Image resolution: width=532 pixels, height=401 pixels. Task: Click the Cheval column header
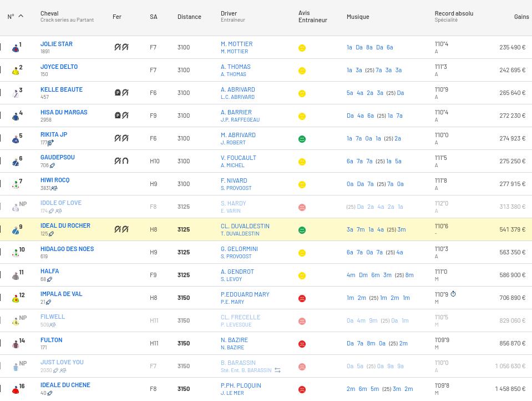[49, 13]
